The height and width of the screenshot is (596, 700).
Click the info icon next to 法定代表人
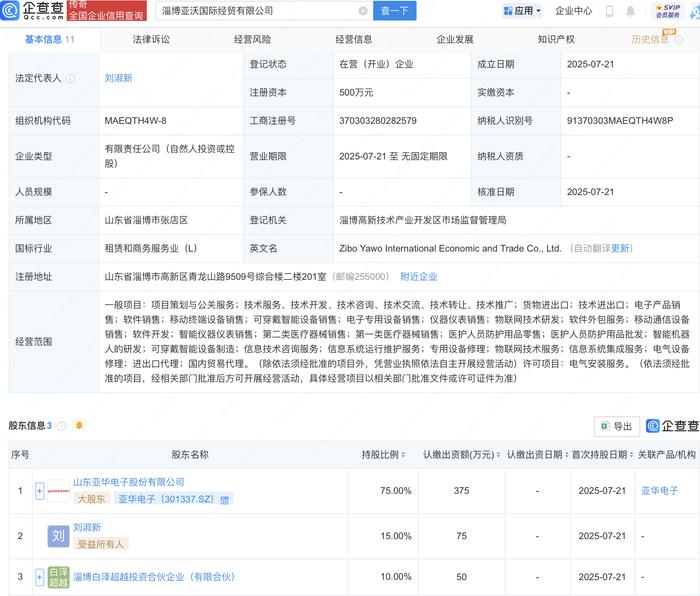[x=71, y=79]
